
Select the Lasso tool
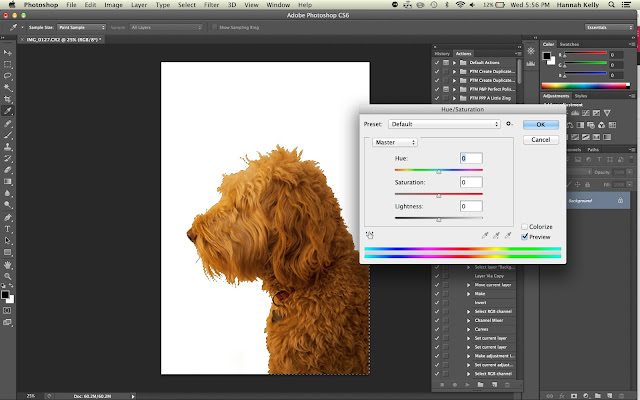point(7,76)
